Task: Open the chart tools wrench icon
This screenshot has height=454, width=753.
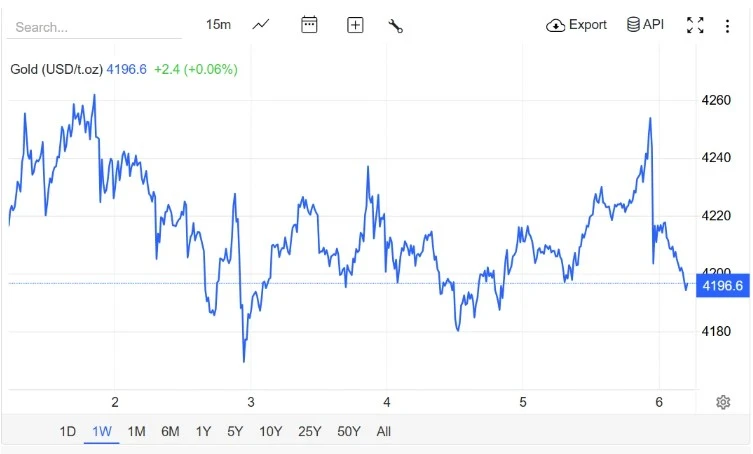Action: [395, 26]
